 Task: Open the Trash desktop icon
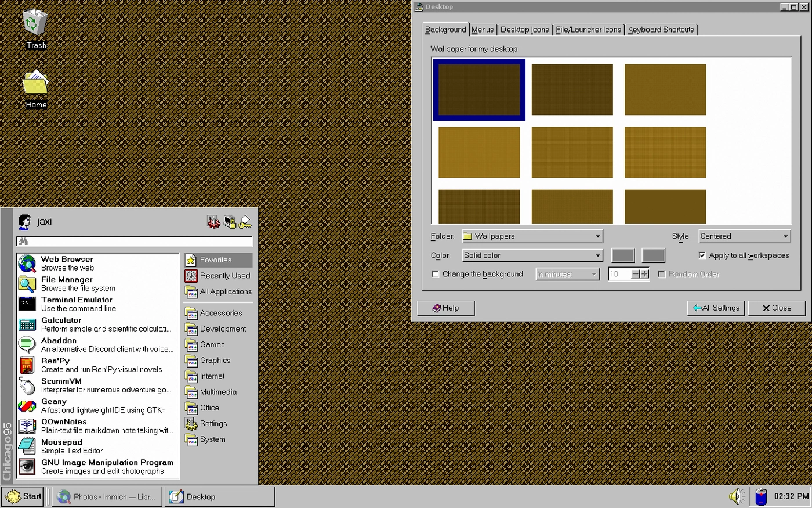pyautogui.click(x=35, y=29)
